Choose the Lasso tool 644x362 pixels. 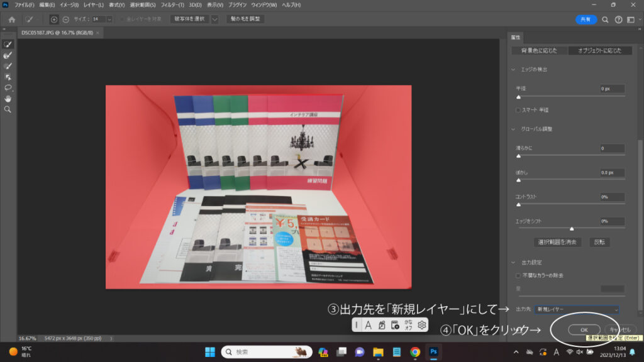(8, 87)
